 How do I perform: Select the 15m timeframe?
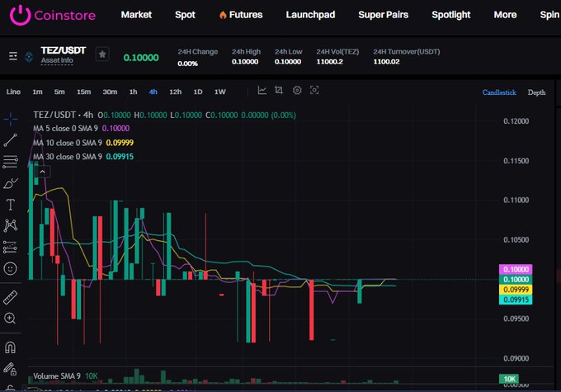[83, 92]
